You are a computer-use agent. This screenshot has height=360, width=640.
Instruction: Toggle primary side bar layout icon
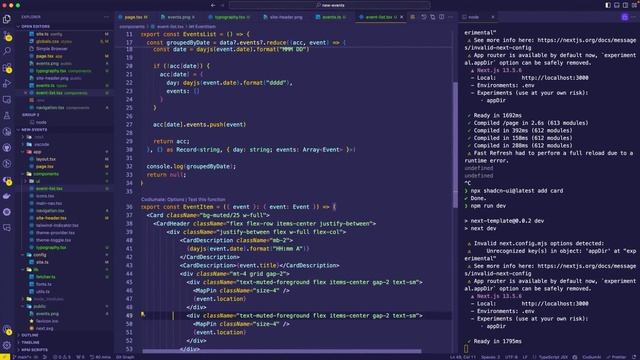[x=608, y=5]
